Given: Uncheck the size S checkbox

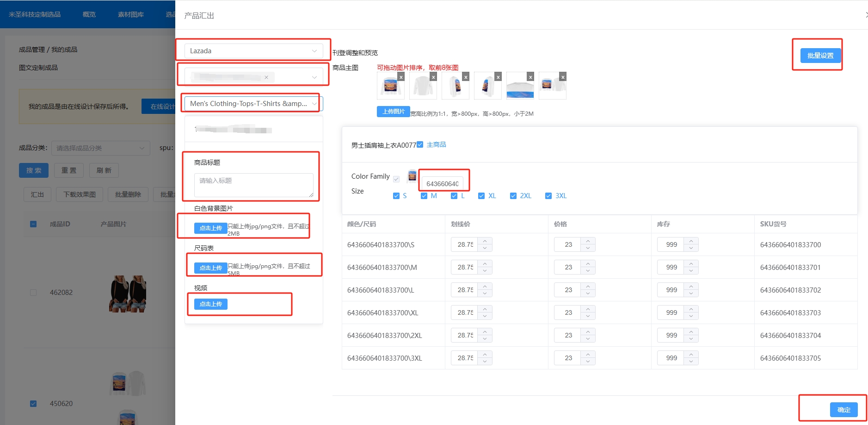Looking at the screenshot, I should coord(396,196).
